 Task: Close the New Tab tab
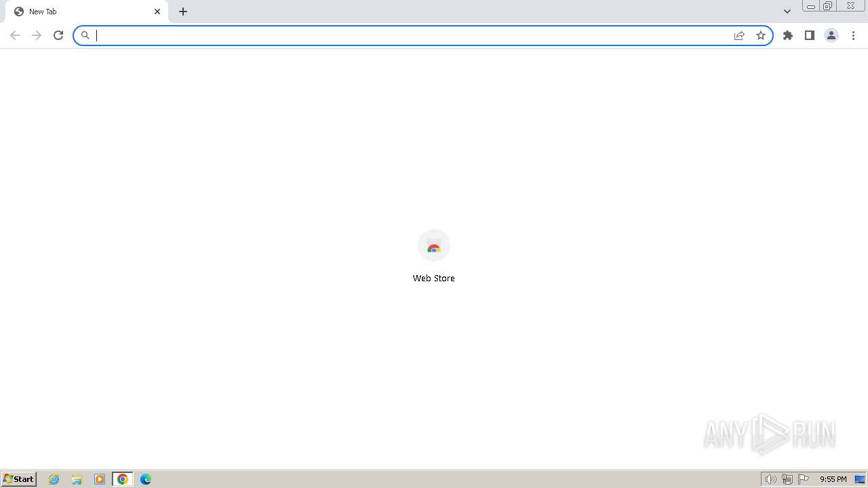point(157,12)
